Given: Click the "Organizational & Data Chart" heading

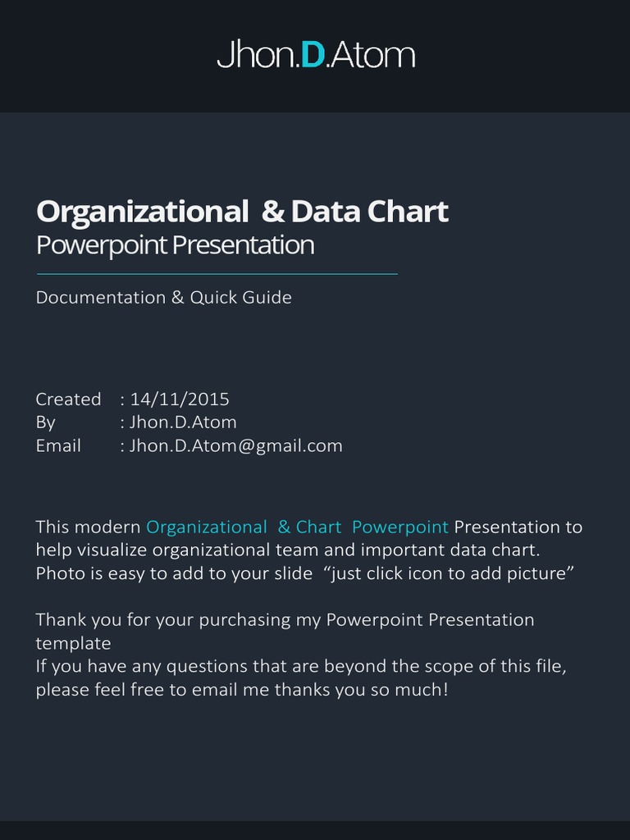Looking at the screenshot, I should [242, 212].
